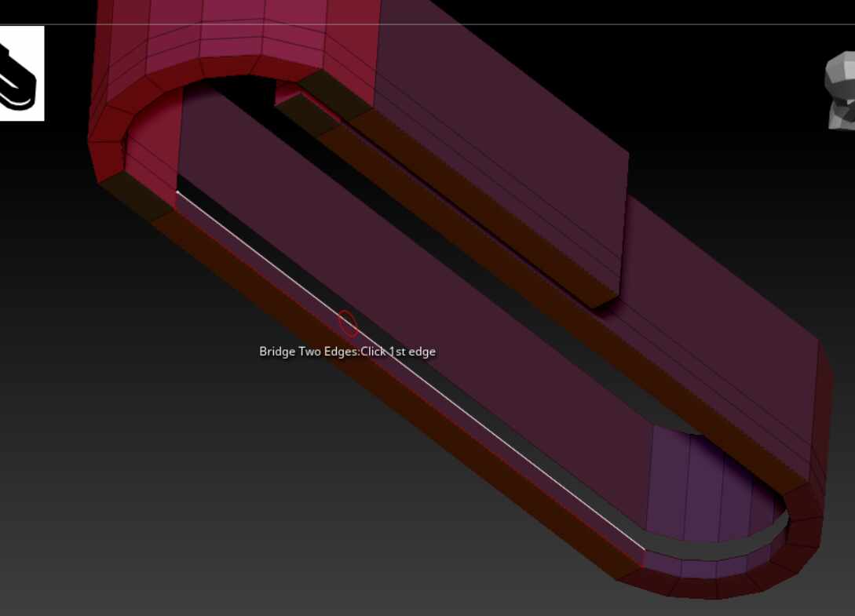Click the model silhouette thumbnail at top-left
855x616 pixels.
pos(22,73)
